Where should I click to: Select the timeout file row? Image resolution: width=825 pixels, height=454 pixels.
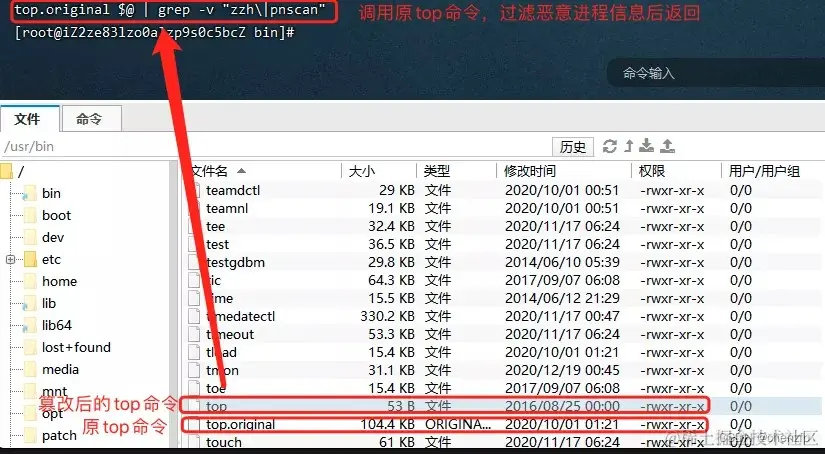502,334
